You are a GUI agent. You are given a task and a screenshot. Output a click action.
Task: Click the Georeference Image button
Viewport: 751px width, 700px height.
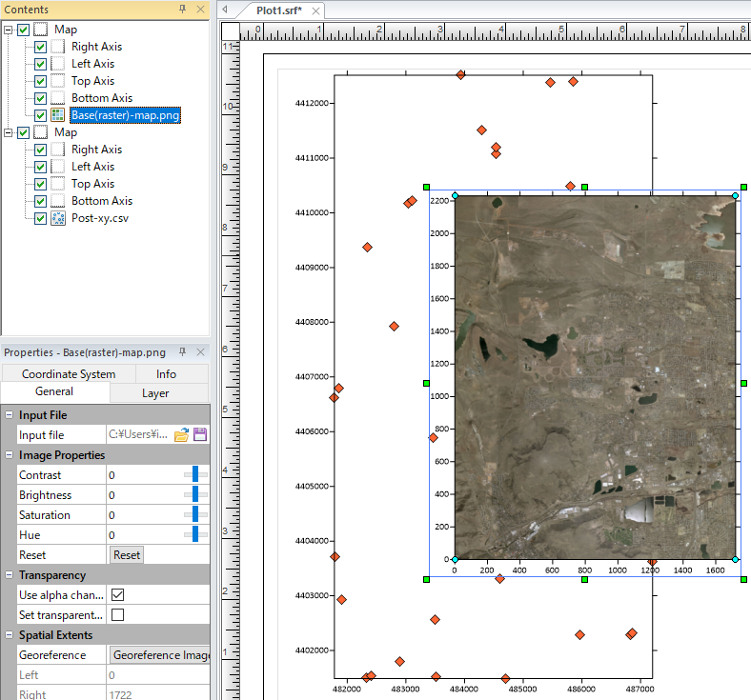pos(160,655)
